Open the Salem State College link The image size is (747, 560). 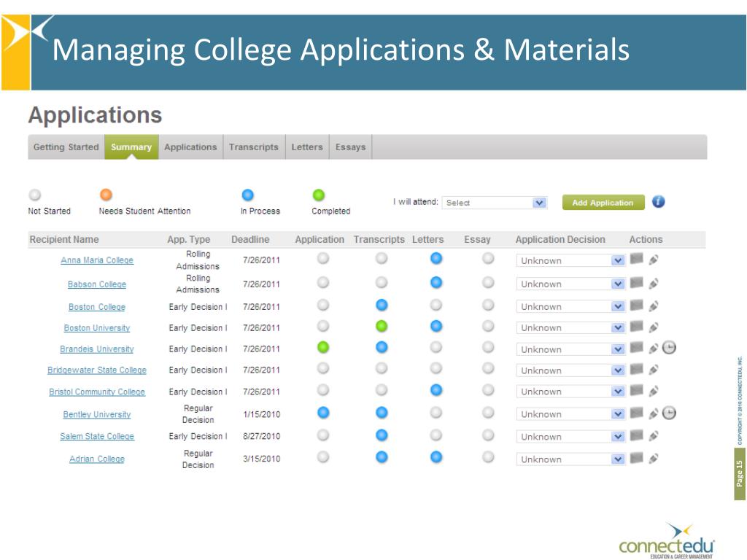coord(97,436)
